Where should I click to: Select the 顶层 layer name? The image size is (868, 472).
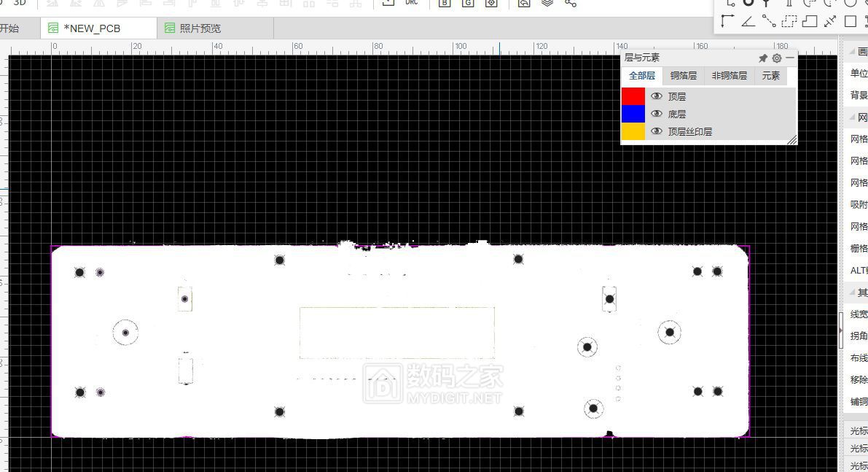point(676,96)
